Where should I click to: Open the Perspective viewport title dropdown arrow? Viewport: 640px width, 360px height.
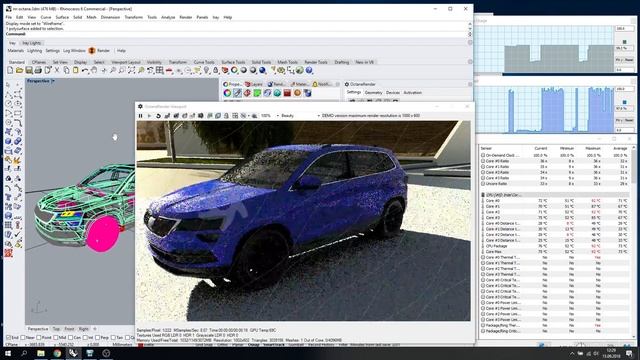[x=53, y=81]
